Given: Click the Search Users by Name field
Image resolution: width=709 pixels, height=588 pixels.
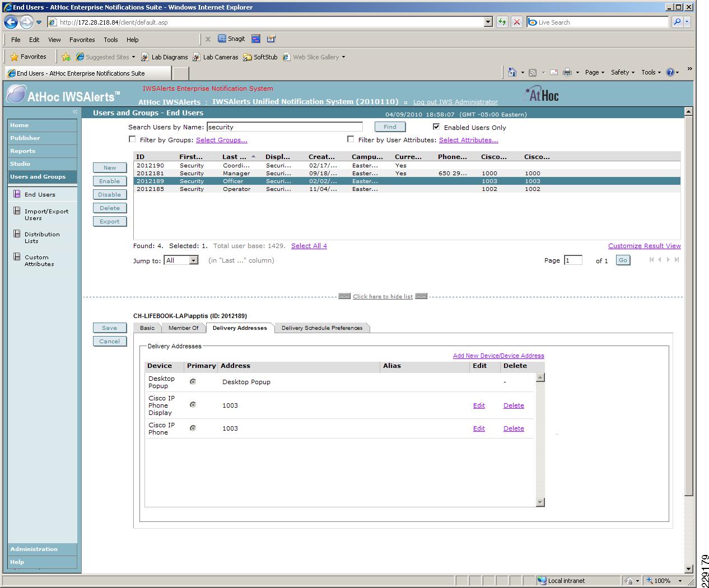Looking at the screenshot, I should [x=284, y=127].
